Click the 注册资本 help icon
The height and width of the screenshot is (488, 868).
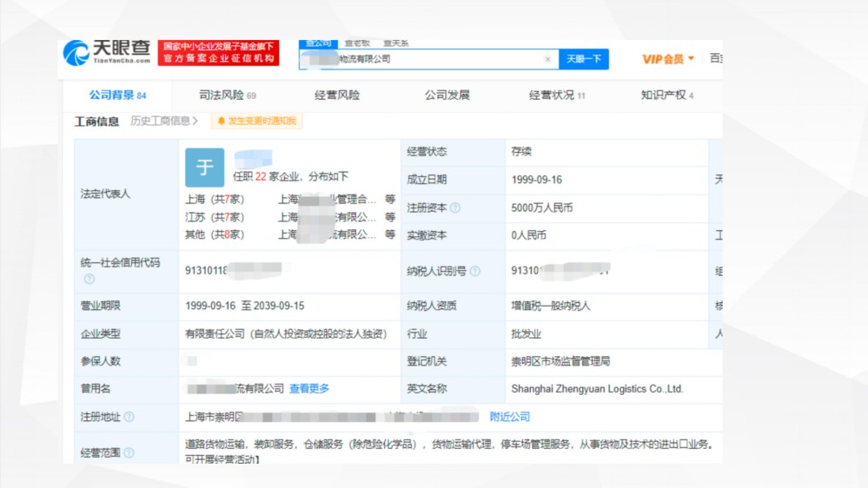[455, 208]
